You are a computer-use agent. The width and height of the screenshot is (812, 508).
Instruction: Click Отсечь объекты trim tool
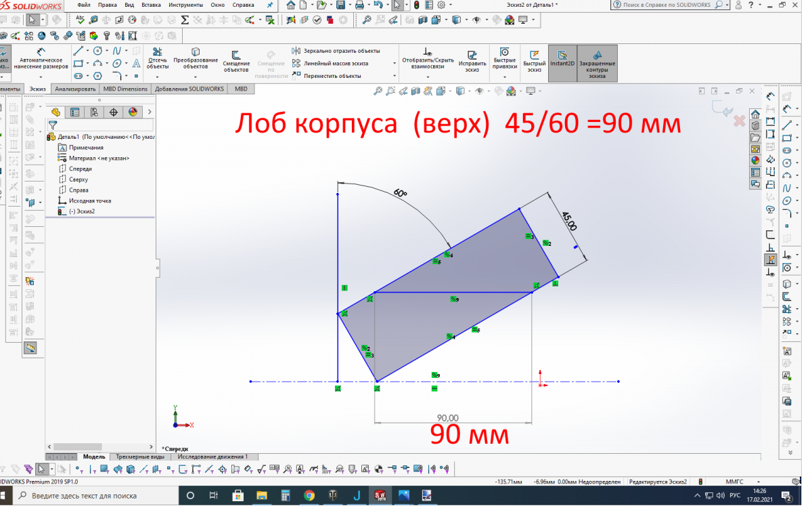click(x=158, y=59)
